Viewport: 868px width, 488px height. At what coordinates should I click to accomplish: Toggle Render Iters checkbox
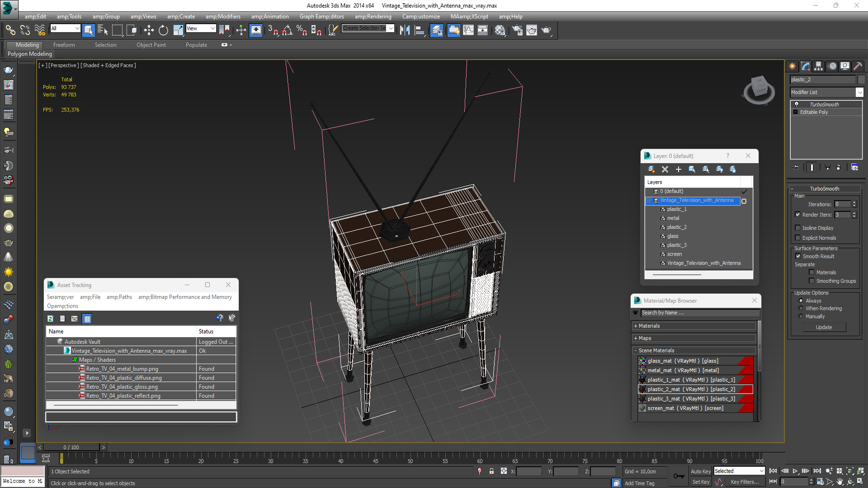click(797, 215)
